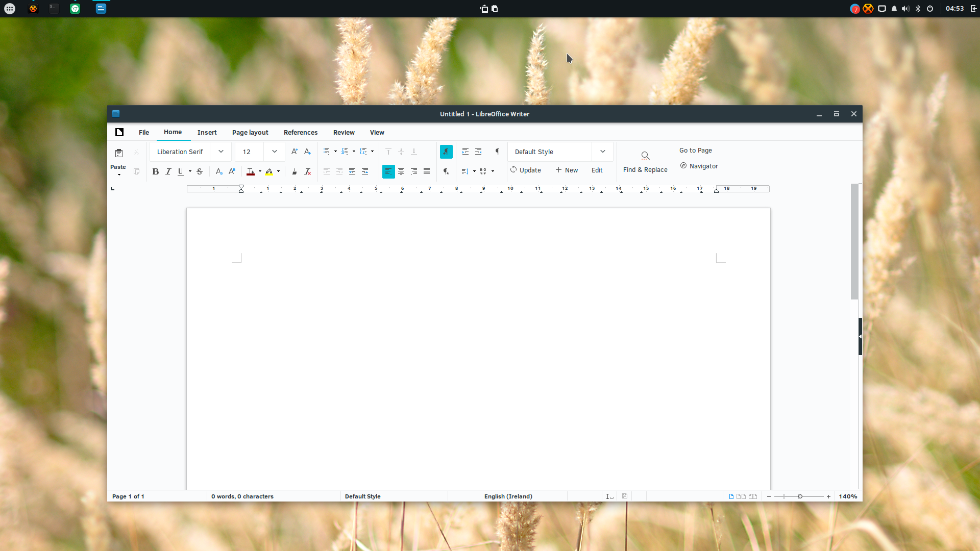
Task: Open the terminal from the top panel
Action: click(x=54, y=9)
